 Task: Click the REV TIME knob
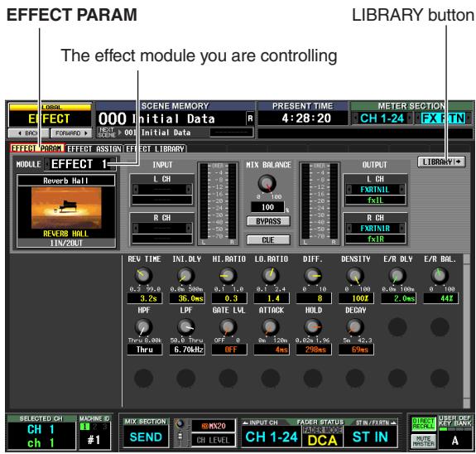click(143, 276)
